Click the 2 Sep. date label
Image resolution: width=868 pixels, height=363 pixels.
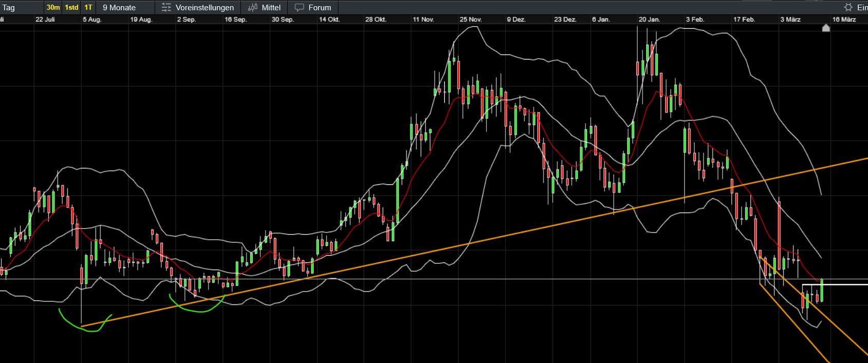186,20
